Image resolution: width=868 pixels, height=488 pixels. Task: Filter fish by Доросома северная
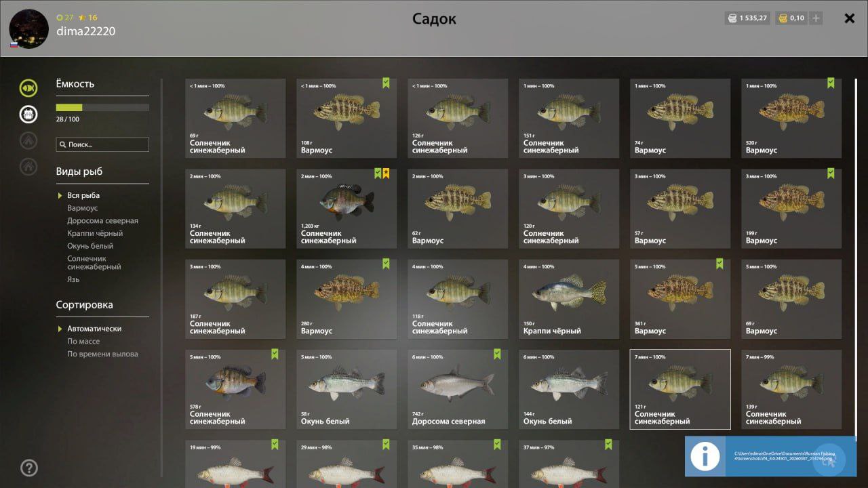[102, 221]
